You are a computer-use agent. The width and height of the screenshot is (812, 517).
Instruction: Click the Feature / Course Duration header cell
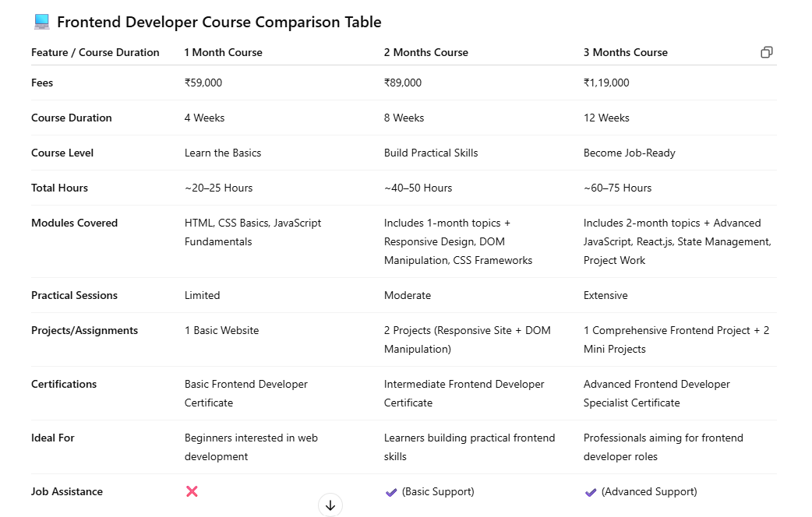click(x=95, y=52)
